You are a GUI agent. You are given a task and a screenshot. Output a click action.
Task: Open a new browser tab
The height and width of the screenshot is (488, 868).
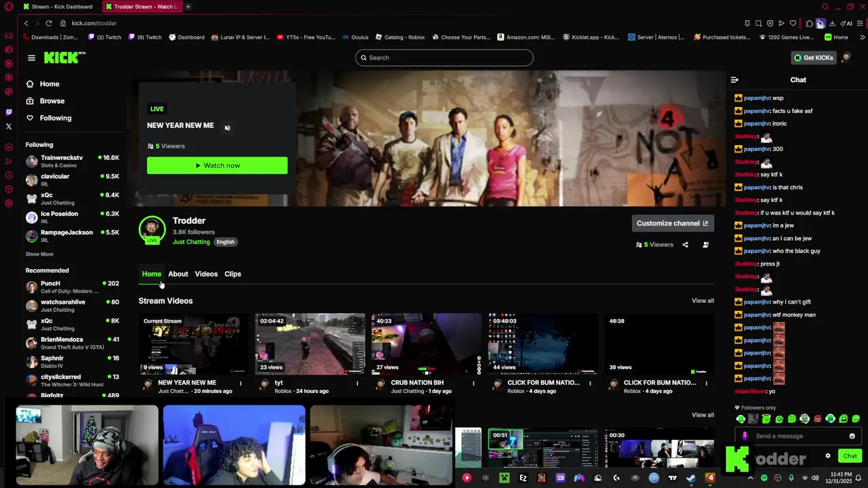[x=188, y=7]
